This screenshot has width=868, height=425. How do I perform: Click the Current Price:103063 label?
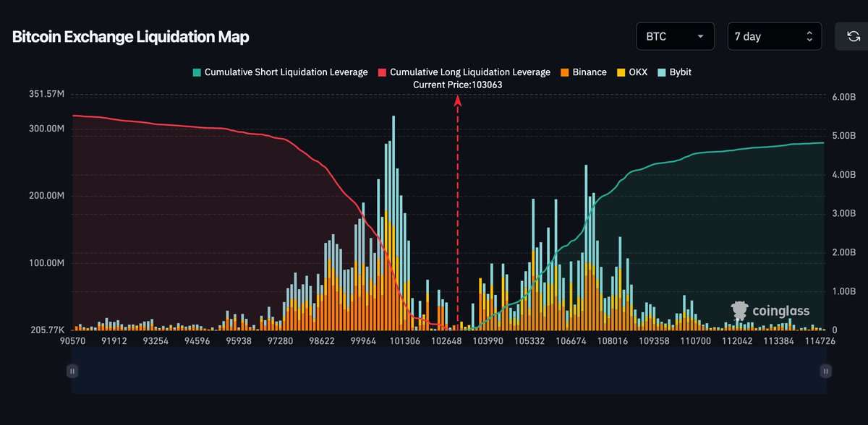pos(457,85)
